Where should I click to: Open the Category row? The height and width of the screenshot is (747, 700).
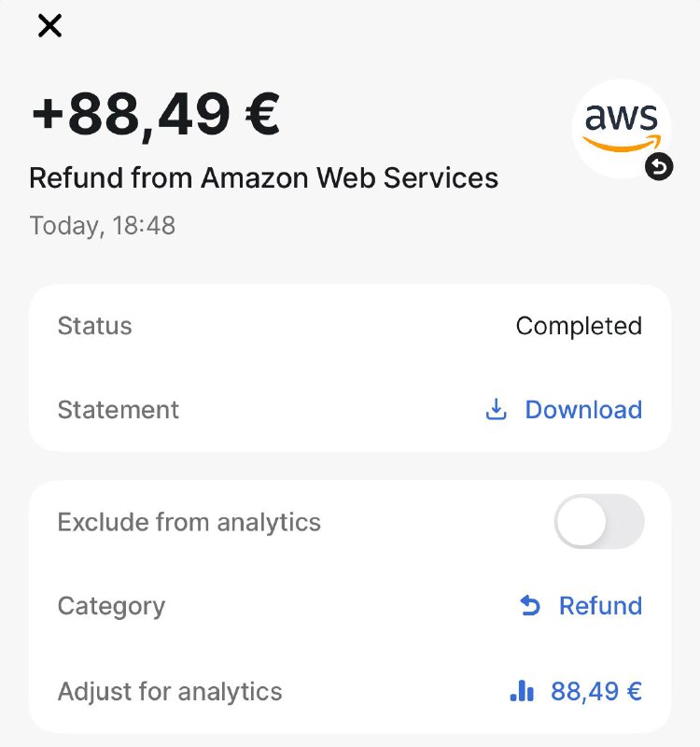pyautogui.click(x=350, y=605)
